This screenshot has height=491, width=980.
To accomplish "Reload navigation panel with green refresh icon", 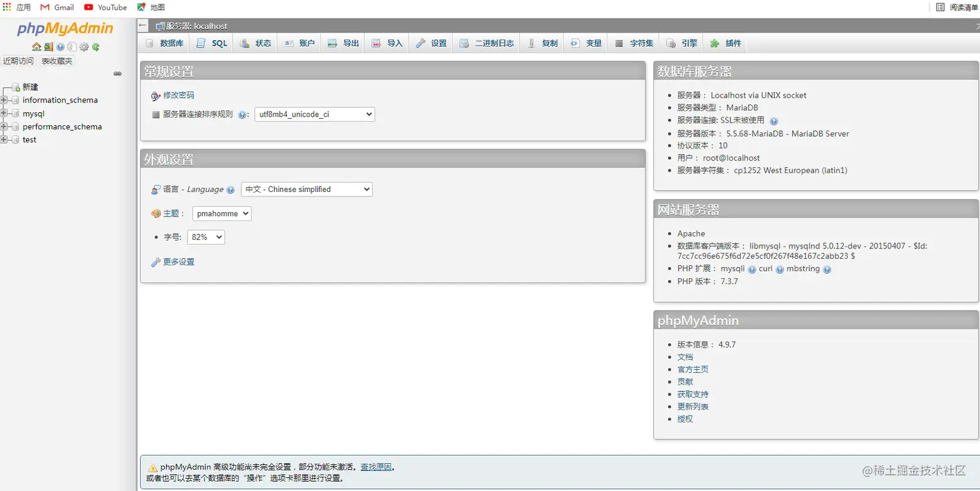I will (95, 47).
